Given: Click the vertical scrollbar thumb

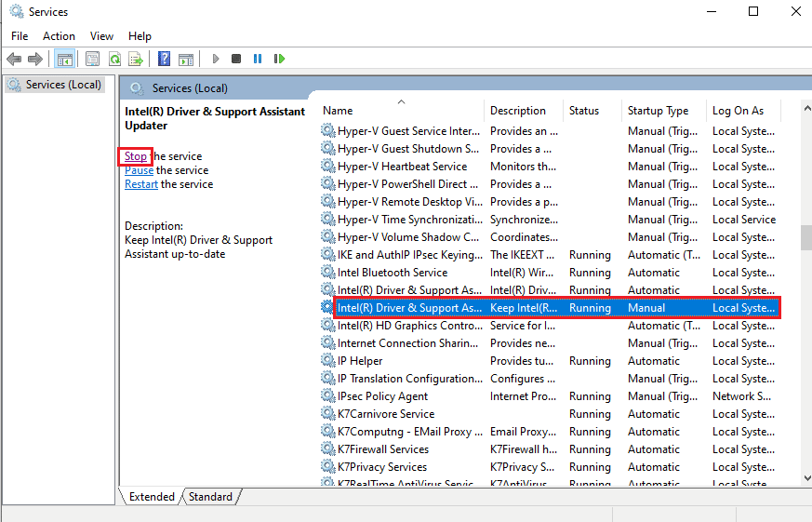Looking at the screenshot, I should tap(806, 237).
